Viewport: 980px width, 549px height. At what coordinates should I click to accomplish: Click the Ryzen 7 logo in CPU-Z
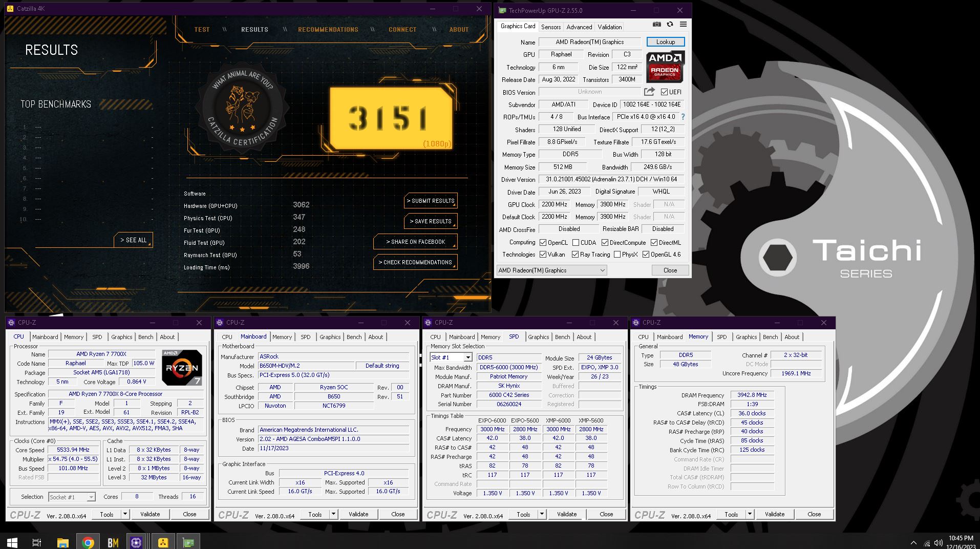[x=182, y=368]
